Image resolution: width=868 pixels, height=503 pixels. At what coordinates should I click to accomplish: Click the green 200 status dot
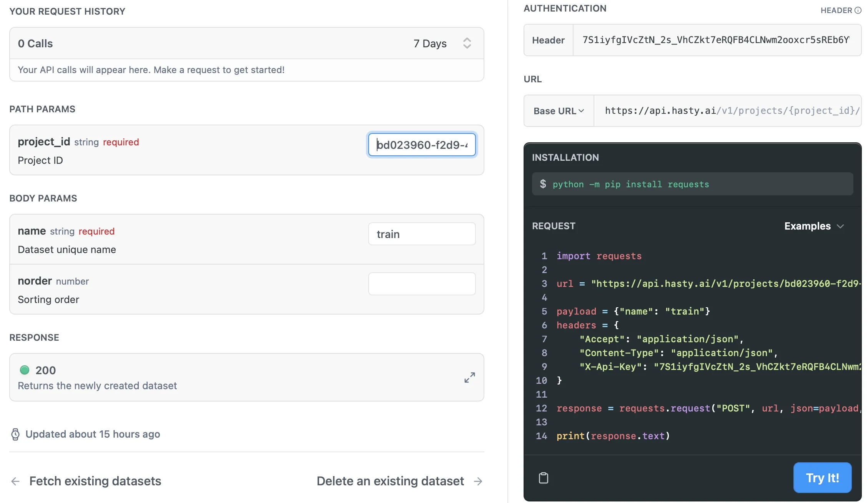25,370
